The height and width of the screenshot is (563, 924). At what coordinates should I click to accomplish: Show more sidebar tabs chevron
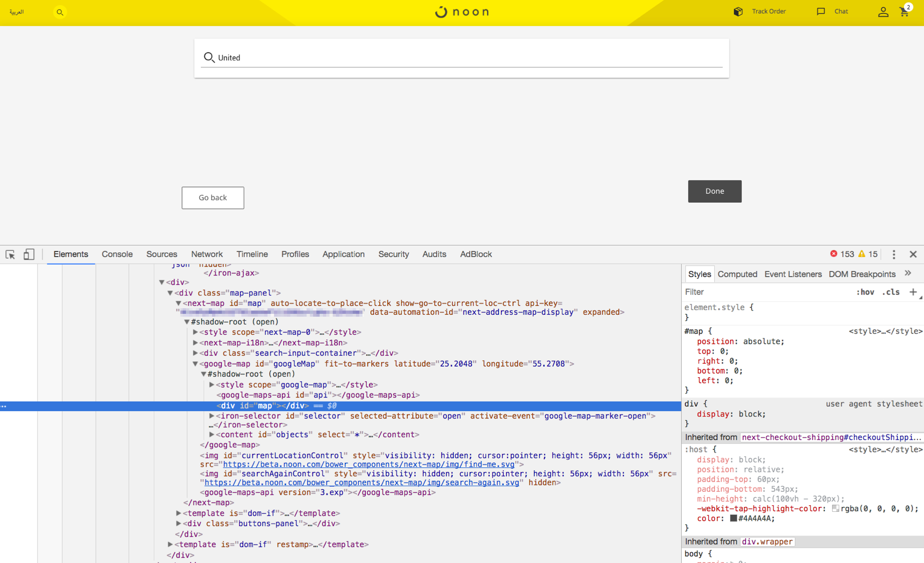point(908,274)
